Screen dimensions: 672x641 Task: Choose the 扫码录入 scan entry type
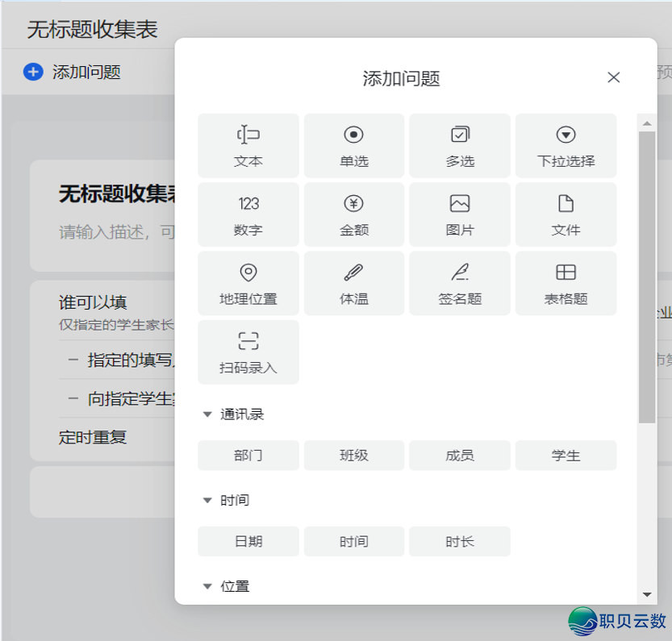[x=248, y=352]
